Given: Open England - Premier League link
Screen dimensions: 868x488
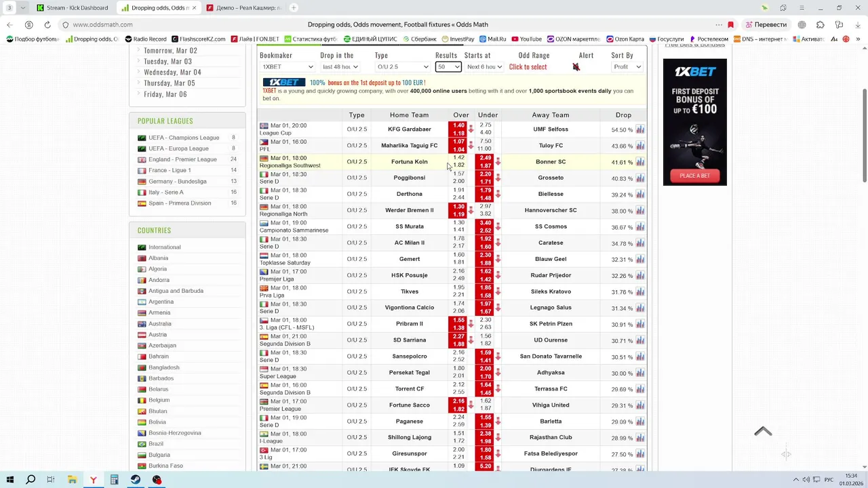Looking at the screenshot, I should [182, 159].
